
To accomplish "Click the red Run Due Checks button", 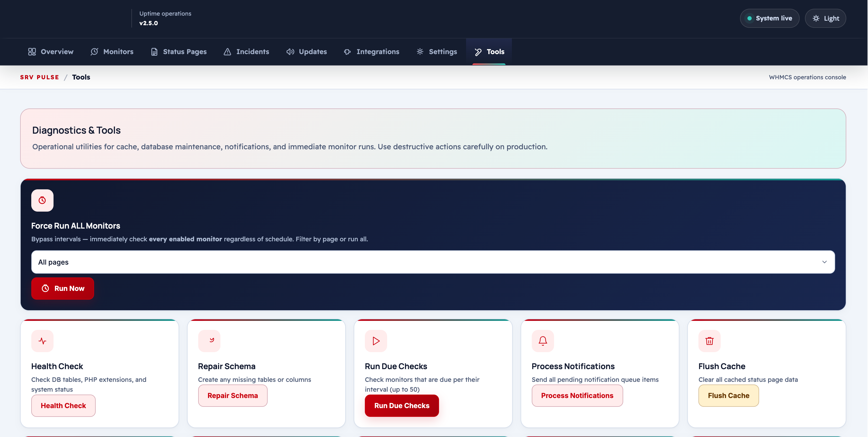I will [402, 406].
